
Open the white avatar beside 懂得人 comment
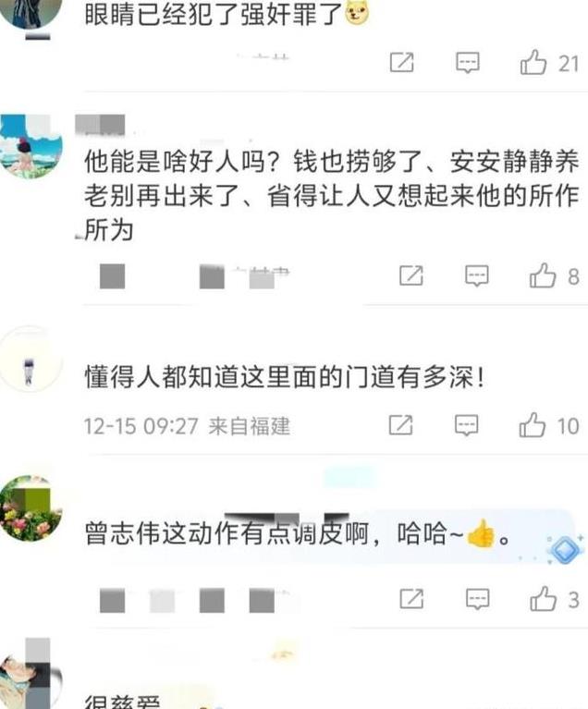point(30,358)
